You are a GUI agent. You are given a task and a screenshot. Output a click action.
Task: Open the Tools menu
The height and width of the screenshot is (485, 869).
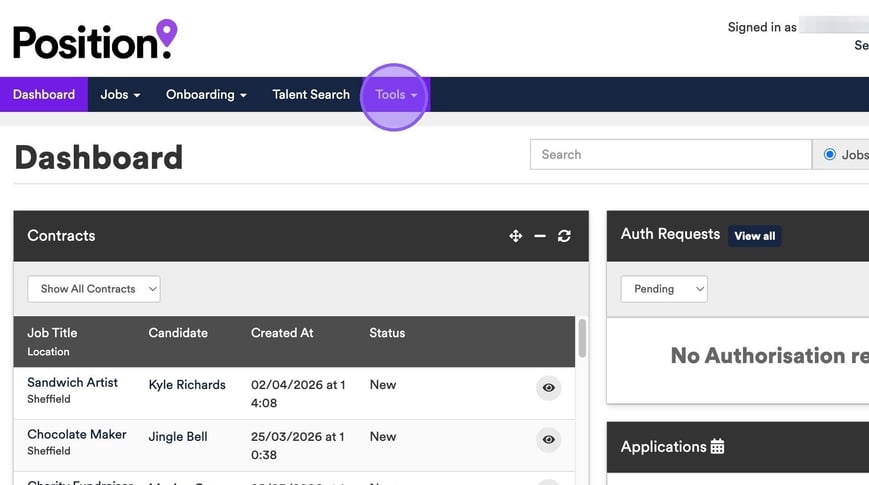(395, 95)
